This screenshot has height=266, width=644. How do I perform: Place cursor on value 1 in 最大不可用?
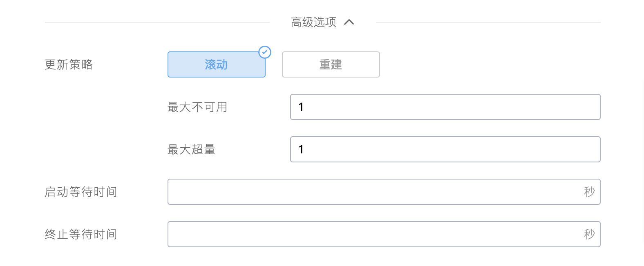(x=301, y=107)
